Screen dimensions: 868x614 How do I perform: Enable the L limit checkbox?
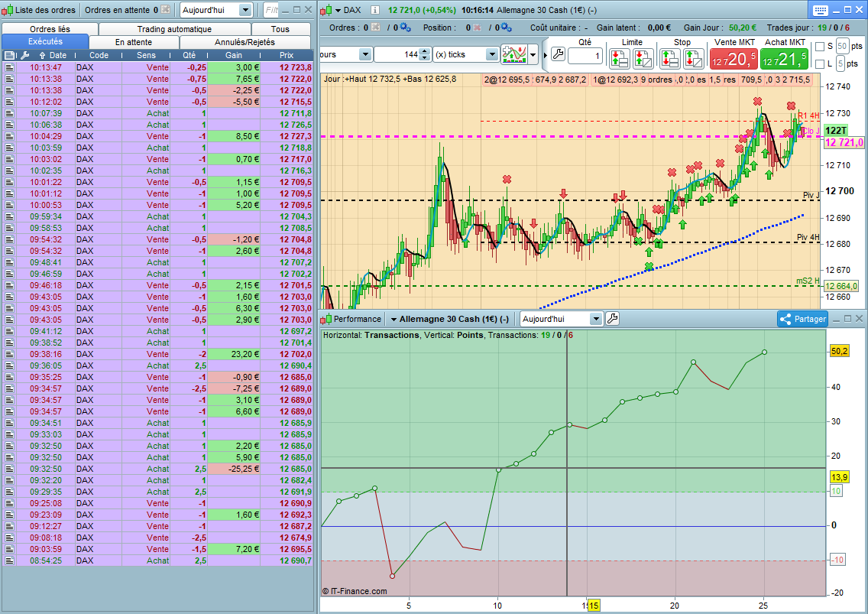821,63
